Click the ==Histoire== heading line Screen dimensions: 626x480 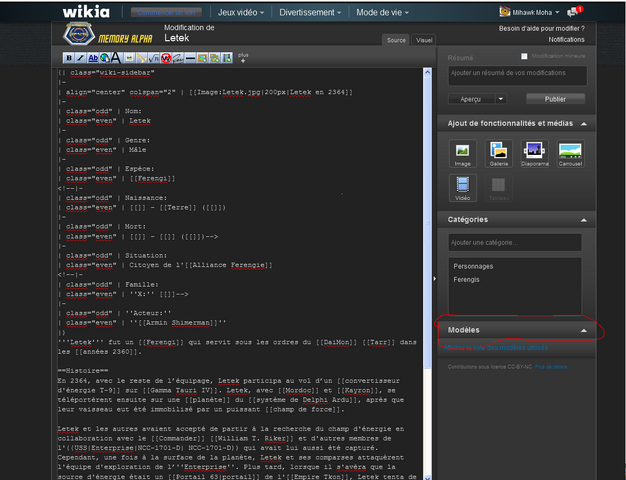83,371
